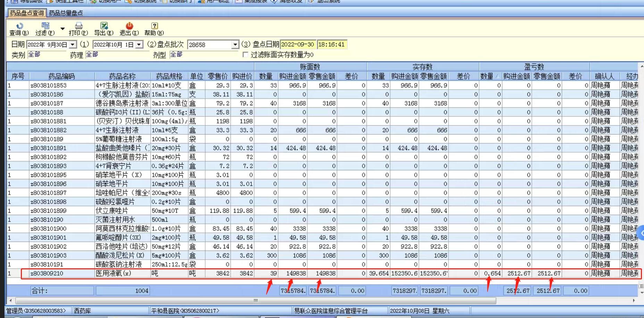Sort by the 购进价 column header
This screenshot has width=644, height=318.
242,76
